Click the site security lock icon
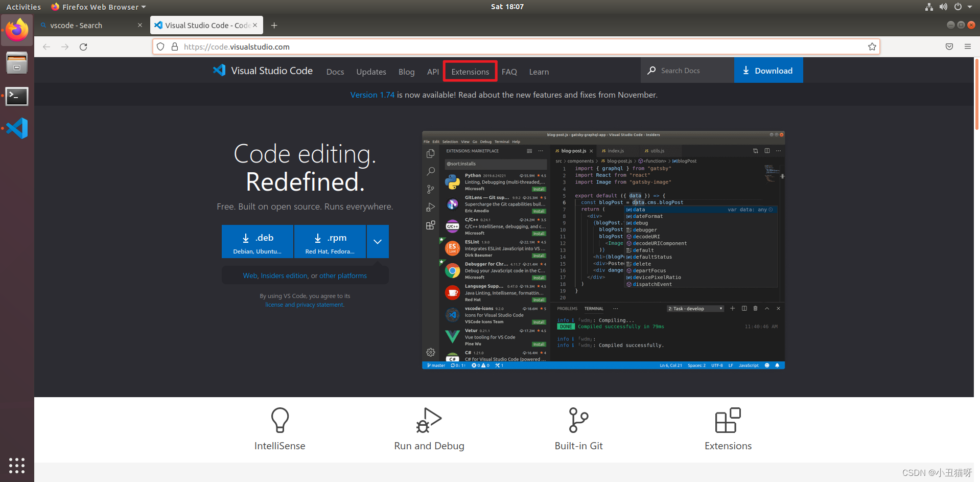Image resolution: width=980 pixels, height=482 pixels. [x=175, y=47]
